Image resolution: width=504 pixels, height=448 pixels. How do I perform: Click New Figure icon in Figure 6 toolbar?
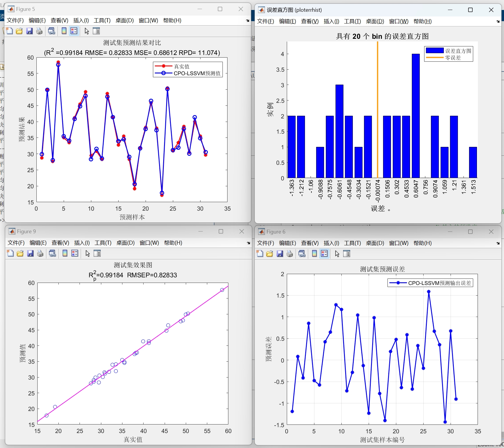point(260,254)
